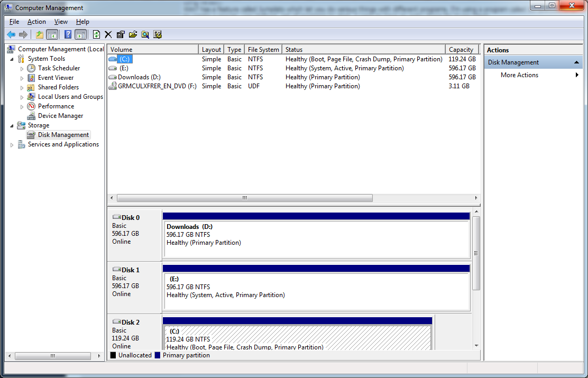Screen dimensions: 588x378
Task: Select Device Manager in the tree
Action: [x=60, y=116]
